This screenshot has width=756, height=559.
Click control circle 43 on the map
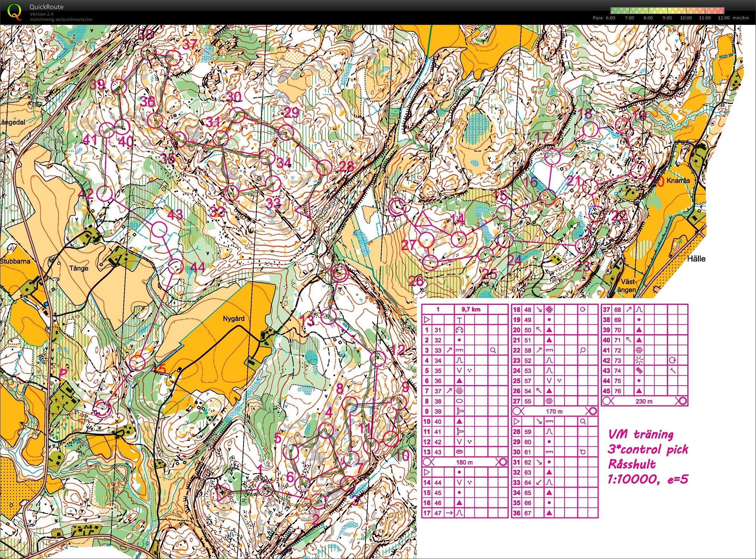(x=159, y=230)
